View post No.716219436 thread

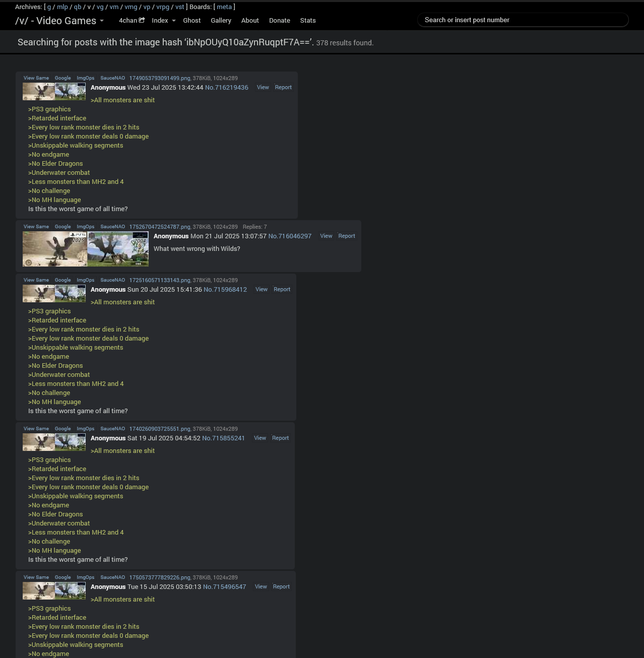[x=263, y=88]
